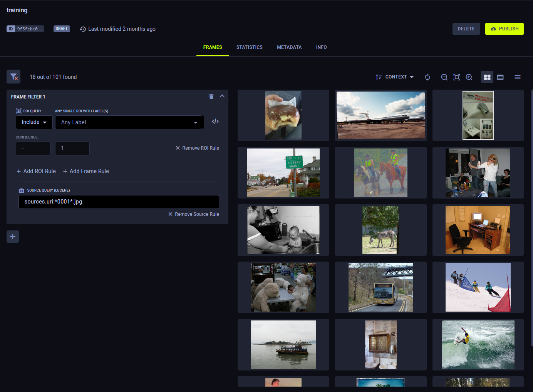Switch to grid view

coord(487,77)
